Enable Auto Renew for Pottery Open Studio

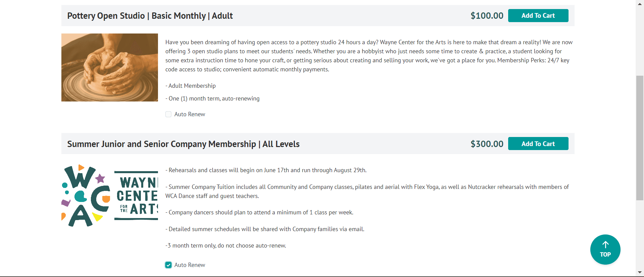(168, 114)
